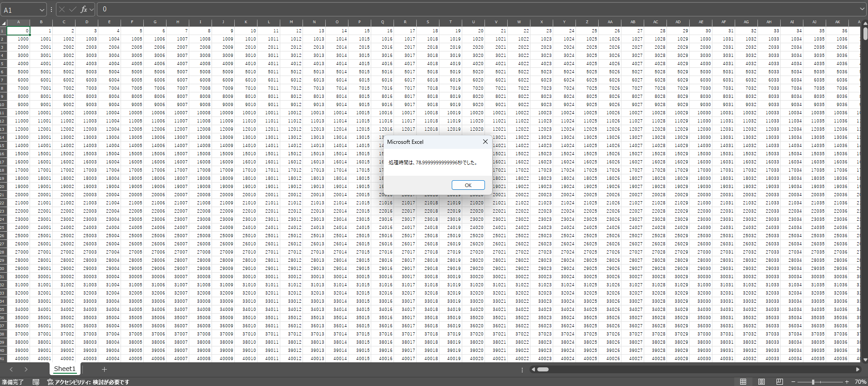Open the Name Box dropdown arrow
This screenshot has height=386, width=868.
click(42, 10)
